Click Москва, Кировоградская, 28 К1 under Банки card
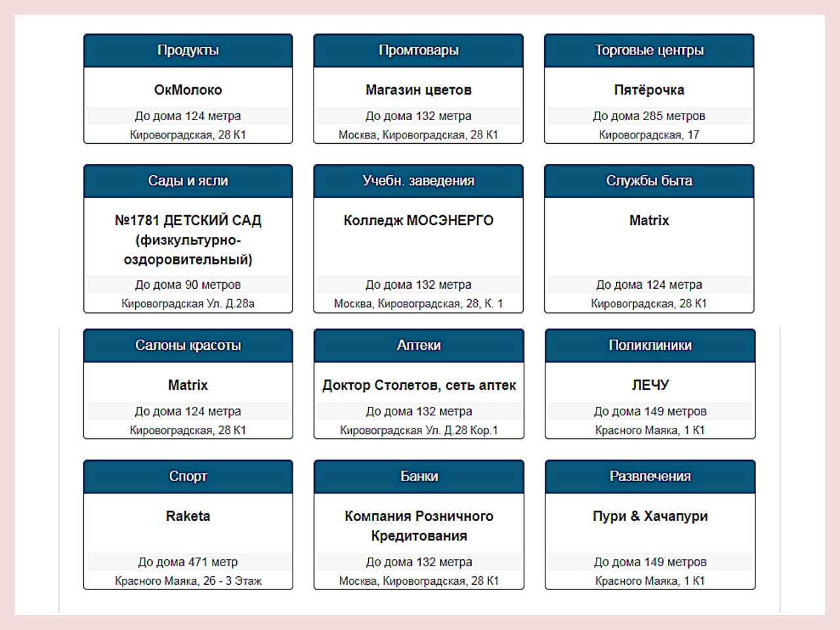Screen dimensions: 840x630 pyautogui.click(x=419, y=581)
